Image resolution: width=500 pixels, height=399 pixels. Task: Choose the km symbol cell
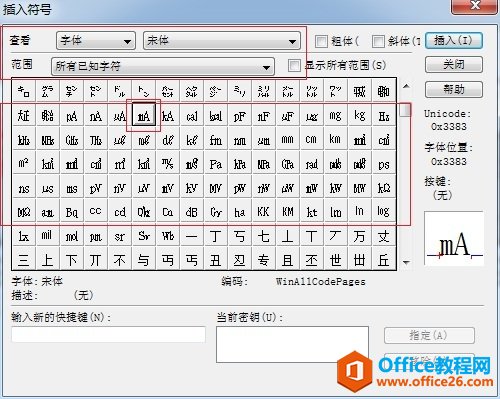coord(336,139)
